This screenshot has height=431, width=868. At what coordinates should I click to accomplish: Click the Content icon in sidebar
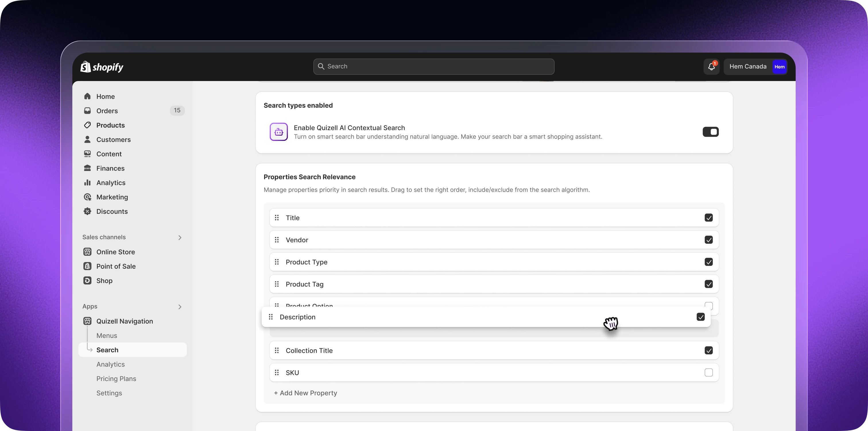[88, 154]
